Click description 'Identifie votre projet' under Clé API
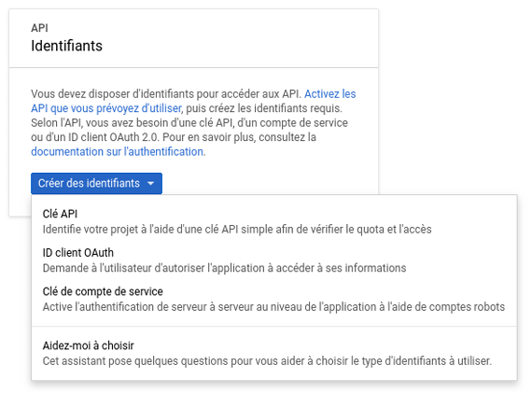The height and width of the screenshot is (393, 532). point(237,230)
